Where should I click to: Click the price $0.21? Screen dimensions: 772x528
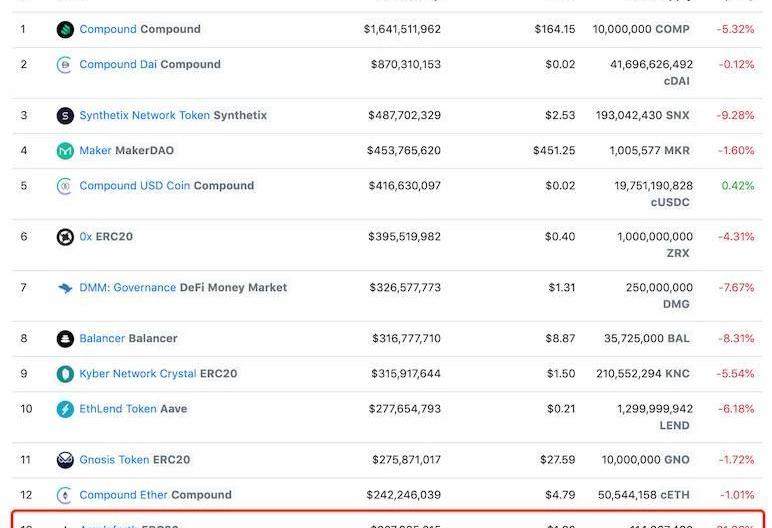click(561, 409)
